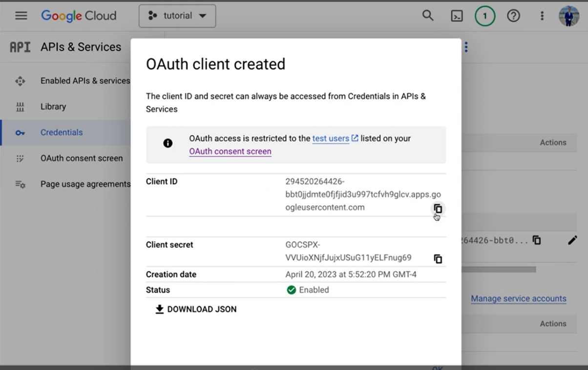The image size is (588, 370).
Task: Click the DOWNLOAD JSON button
Action: pos(196,309)
